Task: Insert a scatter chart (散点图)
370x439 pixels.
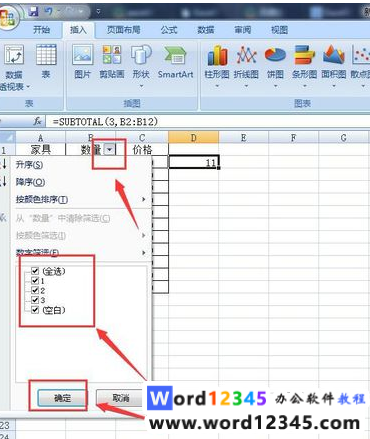Action: point(361,66)
